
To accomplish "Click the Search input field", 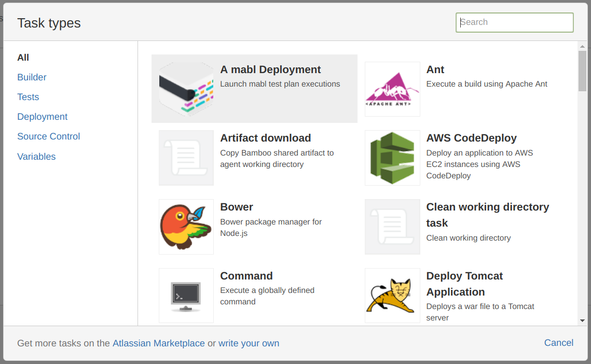I will [515, 23].
